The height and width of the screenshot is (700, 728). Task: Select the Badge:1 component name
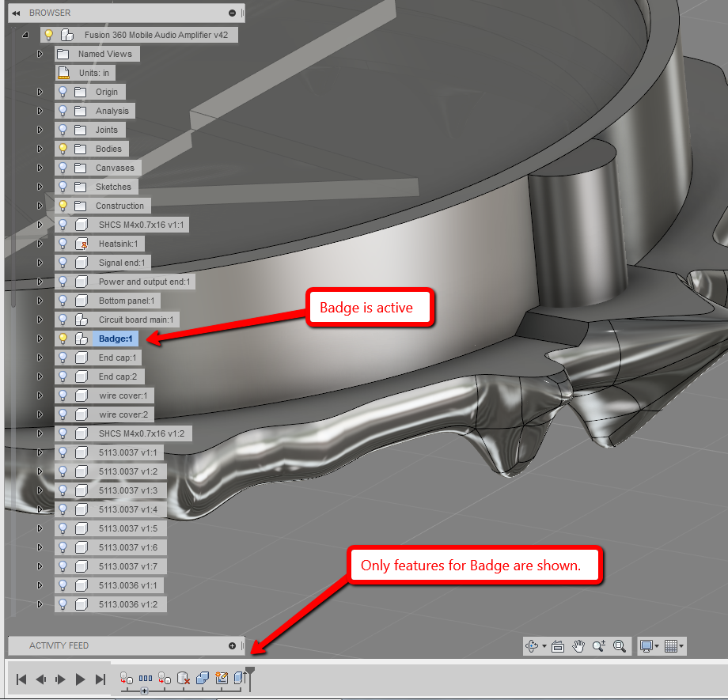[116, 338]
